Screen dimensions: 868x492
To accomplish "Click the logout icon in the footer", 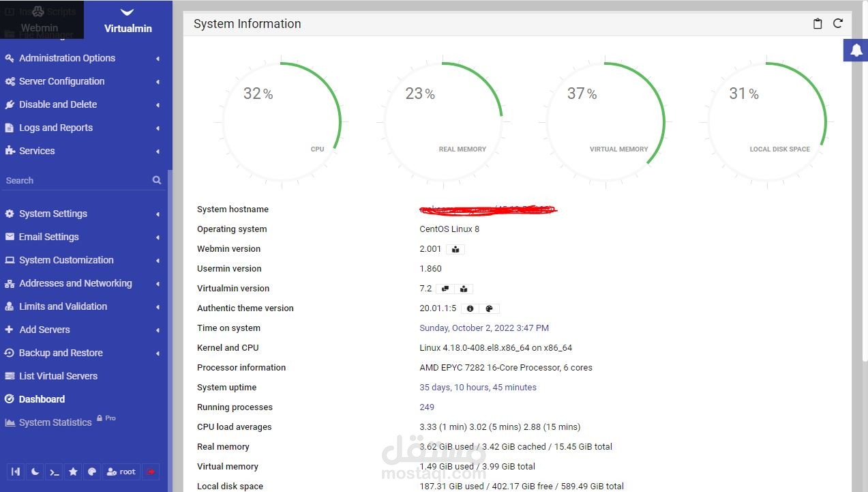I will click(x=151, y=472).
